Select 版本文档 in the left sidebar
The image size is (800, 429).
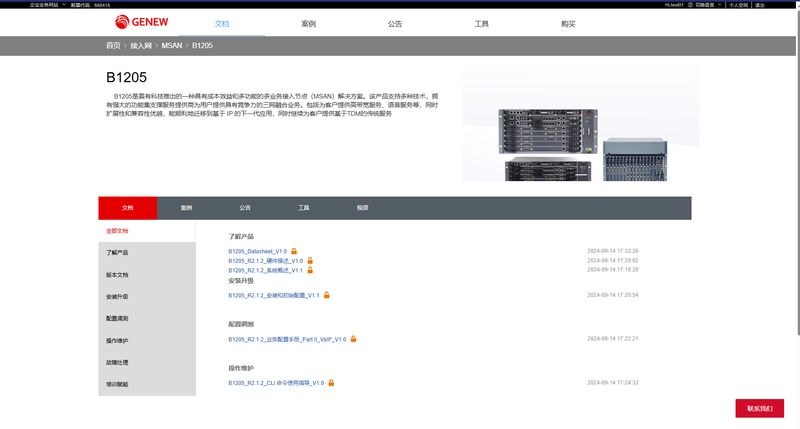point(117,274)
